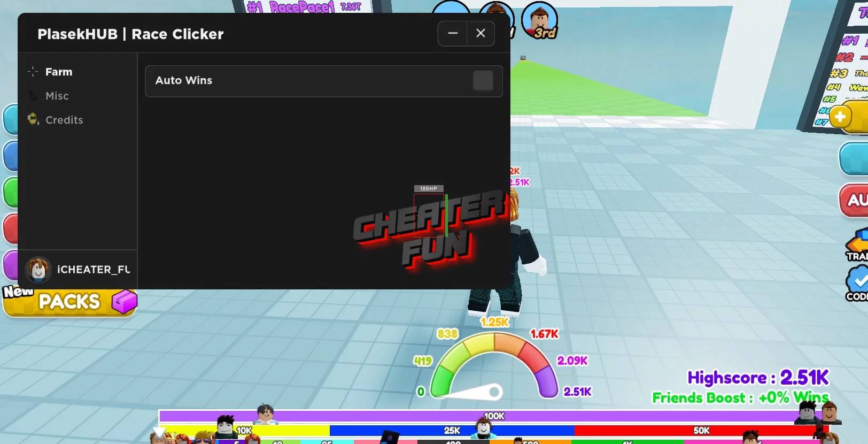The image size is (868, 444).
Task: Click the 2.09K gauge label
Action: (572, 361)
